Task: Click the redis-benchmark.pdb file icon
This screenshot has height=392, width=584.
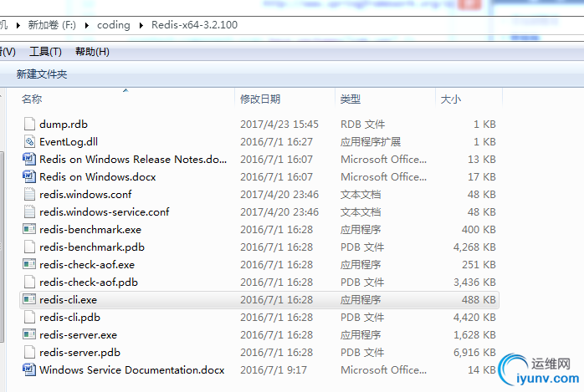Action: tap(29, 247)
